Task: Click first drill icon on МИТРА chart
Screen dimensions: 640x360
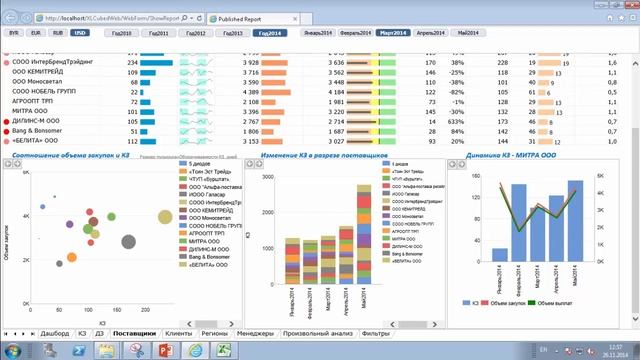Action: click(x=452, y=164)
